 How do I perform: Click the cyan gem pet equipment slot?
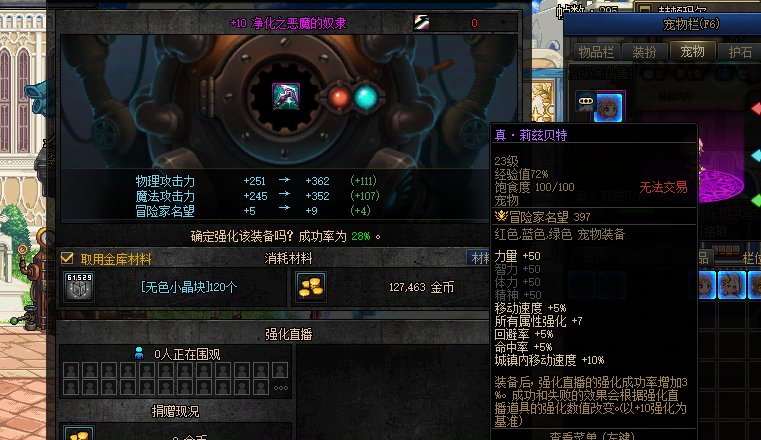coord(756,155)
